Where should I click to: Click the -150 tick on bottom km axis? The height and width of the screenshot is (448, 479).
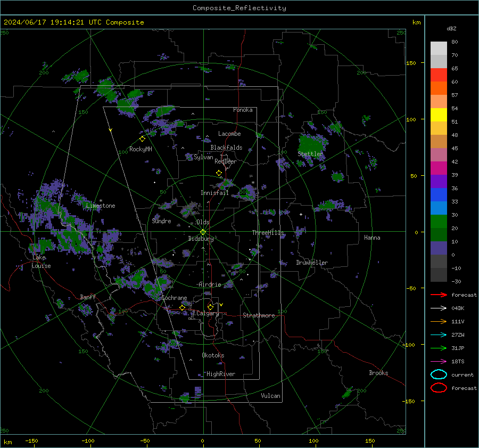[x=31, y=441]
